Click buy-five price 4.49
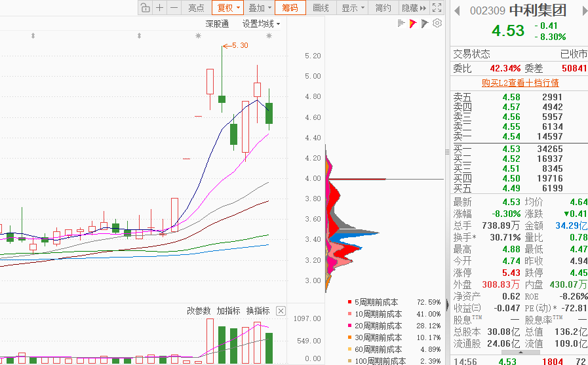Viewport: 588px width, 365px height. (511, 188)
